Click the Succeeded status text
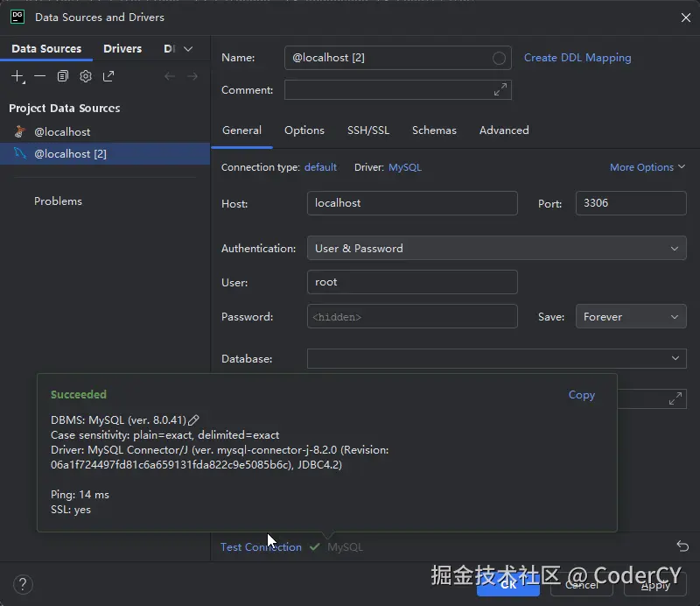 [x=79, y=395]
